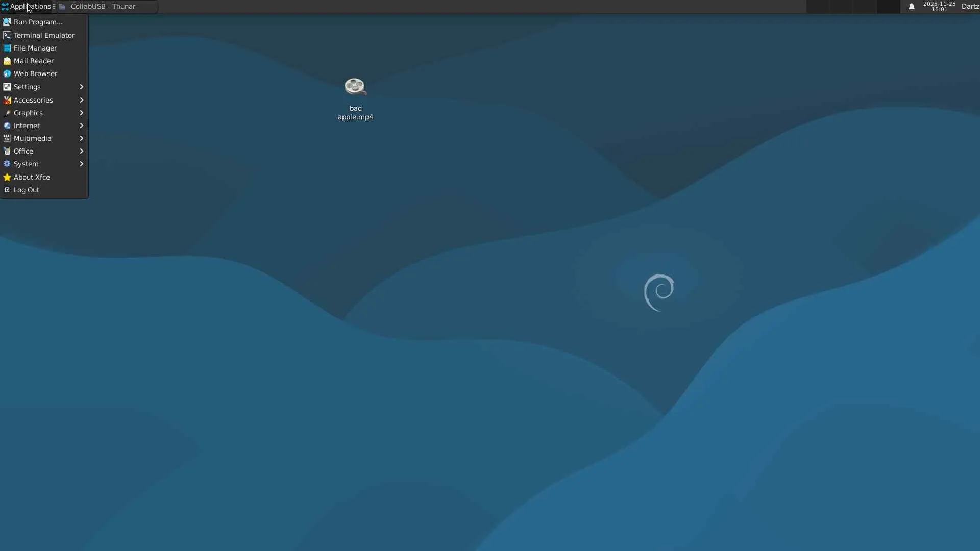
Task: Open Mail Reader menu entry
Action: (x=33, y=61)
